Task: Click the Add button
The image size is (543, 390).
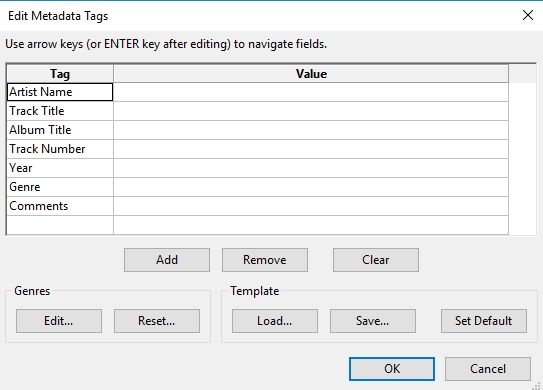Action: [167, 260]
